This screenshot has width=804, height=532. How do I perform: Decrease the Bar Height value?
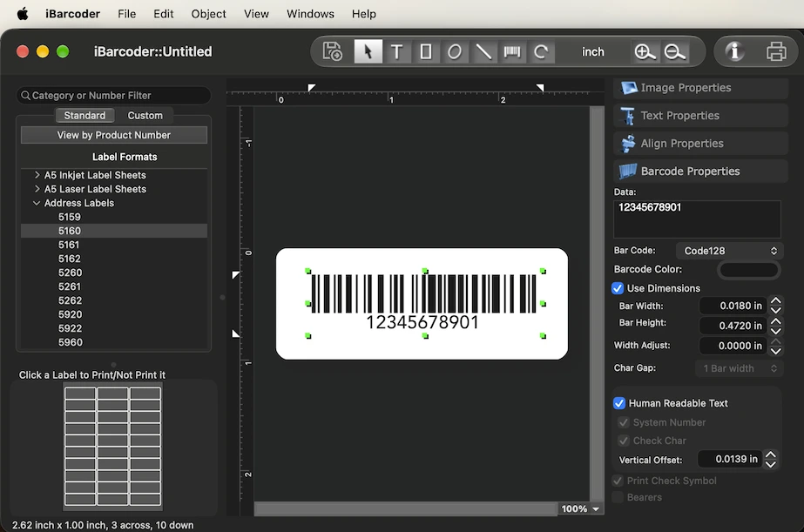[776, 331]
